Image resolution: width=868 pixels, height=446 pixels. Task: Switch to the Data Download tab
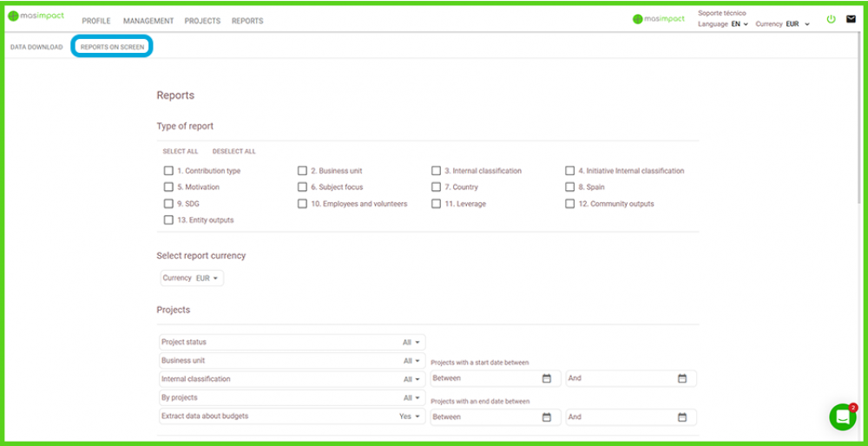click(x=36, y=47)
